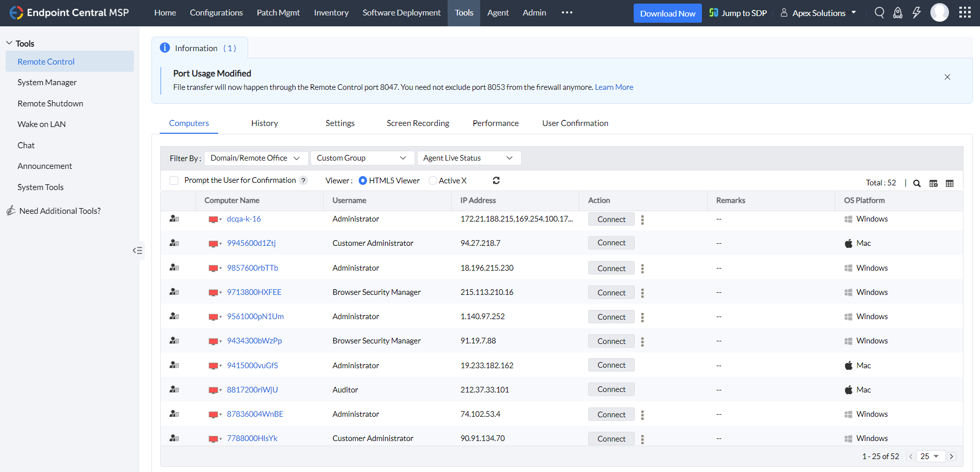Select HTML5 Viewer radio option
The width and height of the screenshot is (980, 472).
(363, 180)
